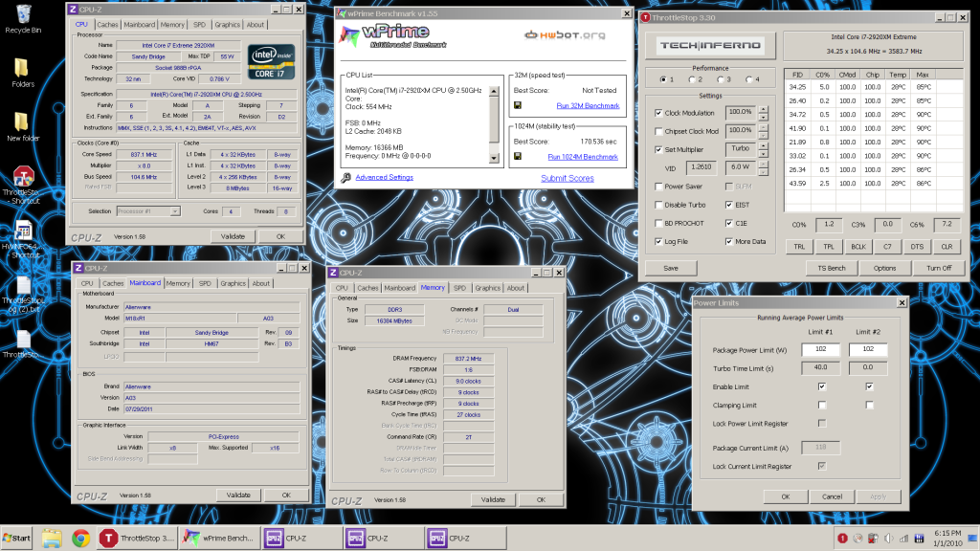Click the TS Bench button in ThrottleStop
Screen dimensions: 980x551
point(832,268)
